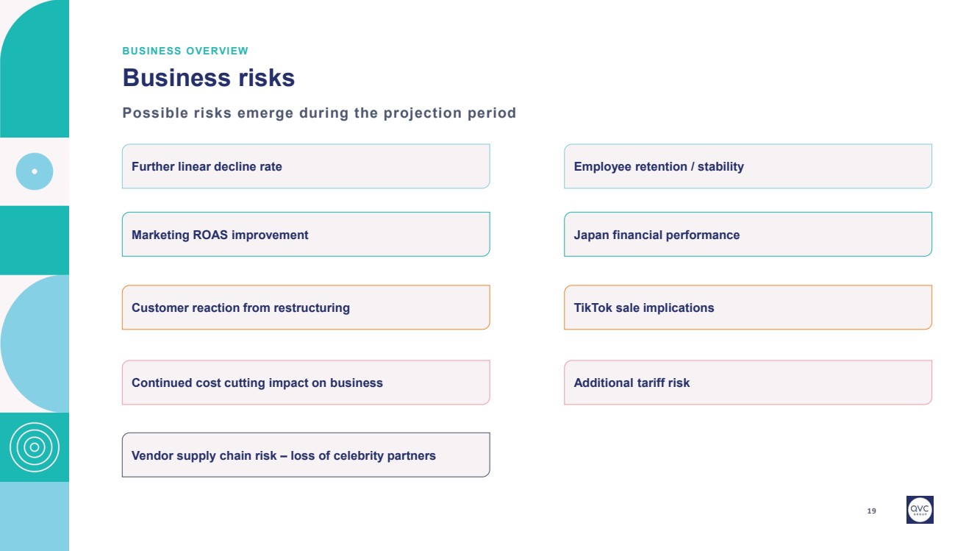Click the light-blue block at bottom-left corner
The image size is (980, 551).
click(x=35, y=516)
